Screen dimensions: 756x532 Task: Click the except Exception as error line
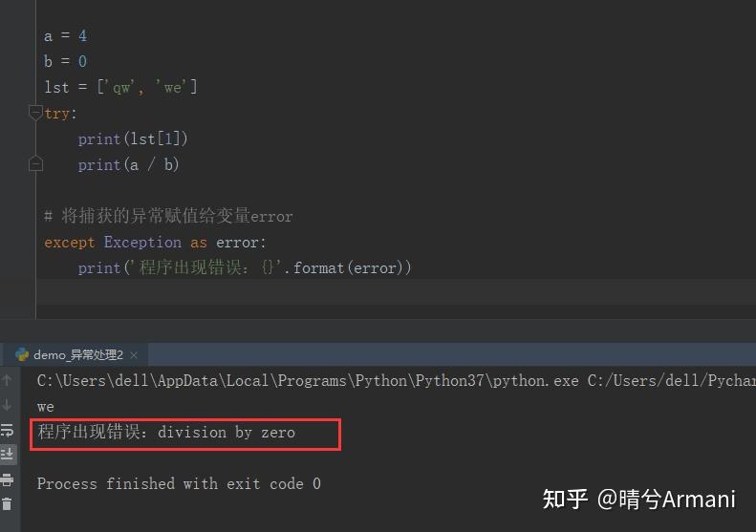click(155, 242)
